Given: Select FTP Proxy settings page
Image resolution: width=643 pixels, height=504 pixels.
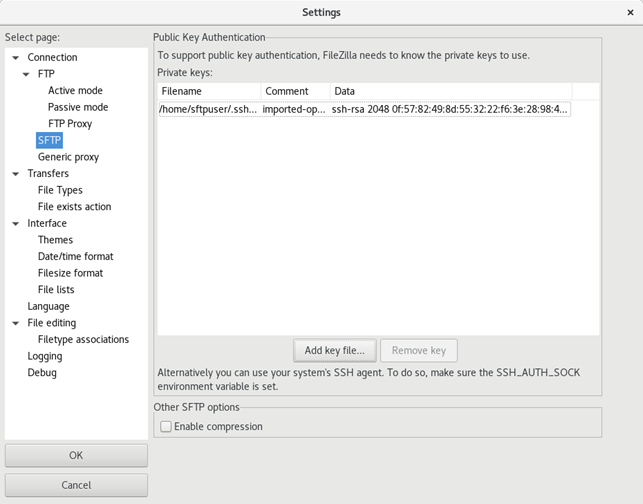Looking at the screenshot, I should point(70,124).
